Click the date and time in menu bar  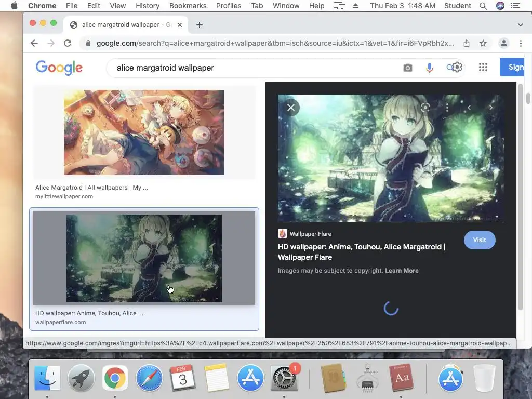[x=403, y=6]
